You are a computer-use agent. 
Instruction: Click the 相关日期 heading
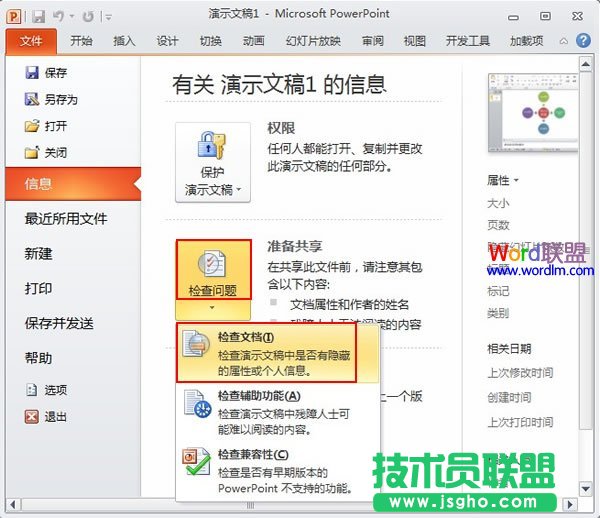(509, 349)
